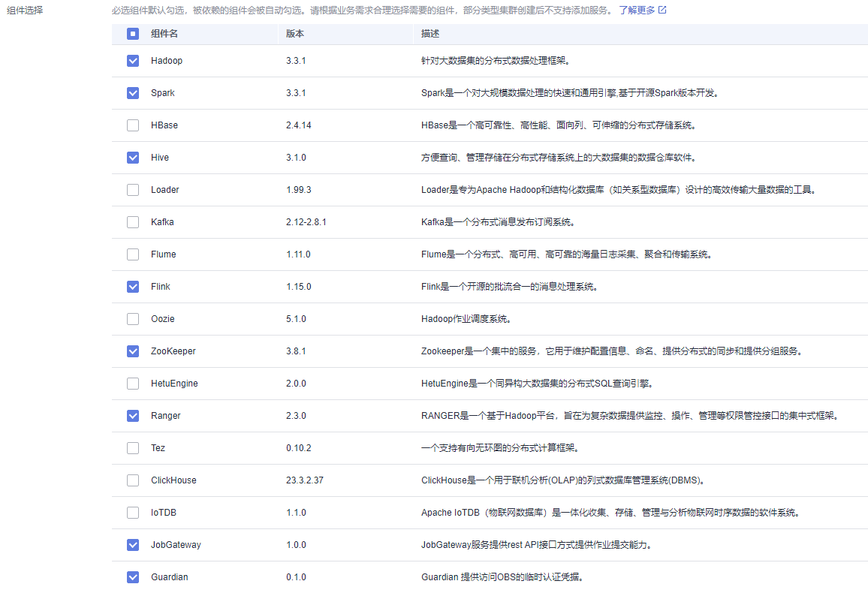The width and height of the screenshot is (868, 593).
Task: Click the Guardian description text
Action: click(x=502, y=577)
